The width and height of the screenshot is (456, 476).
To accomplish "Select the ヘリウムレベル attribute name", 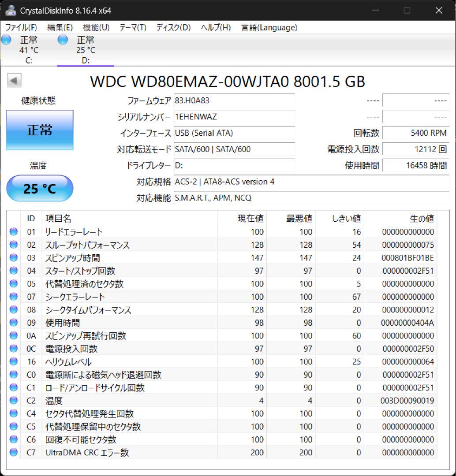I will tap(68, 362).
